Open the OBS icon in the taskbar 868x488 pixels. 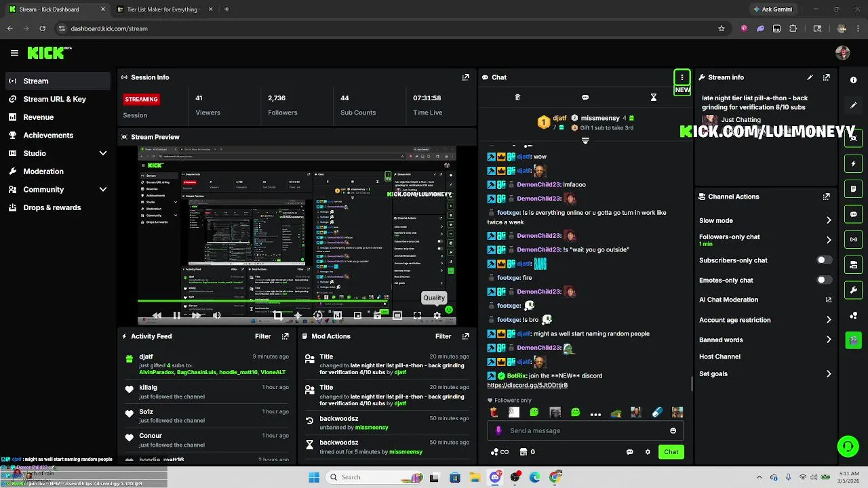point(515,477)
